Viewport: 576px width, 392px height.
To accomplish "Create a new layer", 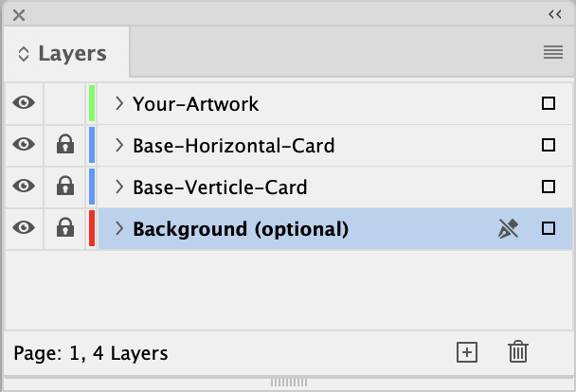I will [x=466, y=352].
